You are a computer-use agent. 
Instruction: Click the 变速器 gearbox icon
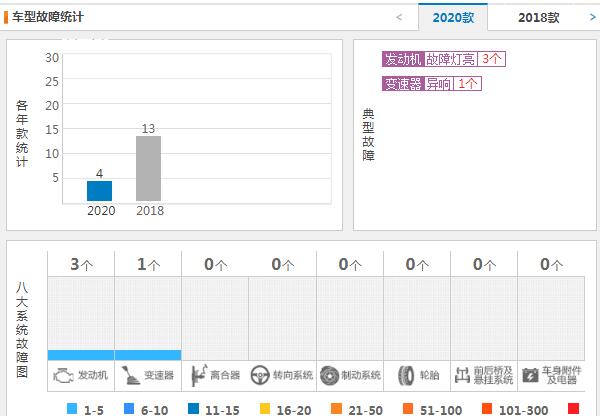pos(130,375)
